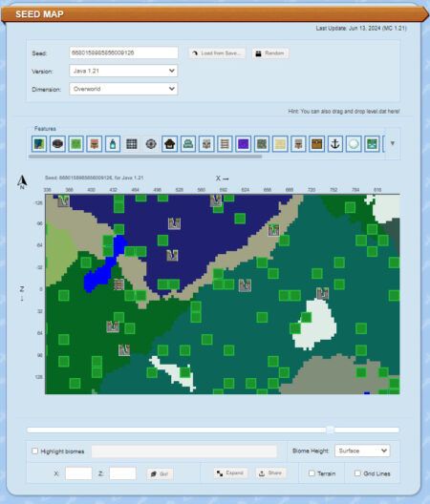
Task: Toggle the Village feature icon
Action: coord(95,144)
